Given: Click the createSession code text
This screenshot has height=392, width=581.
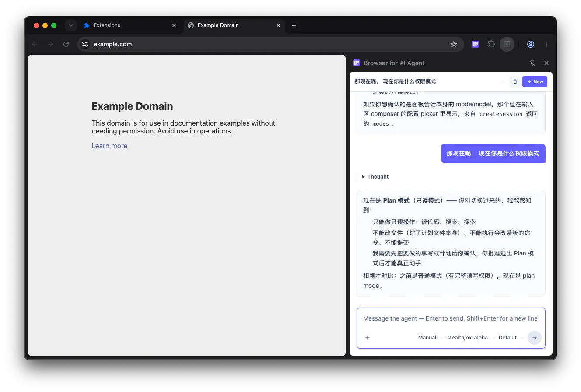Looking at the screenshot, I should point(501,114).
